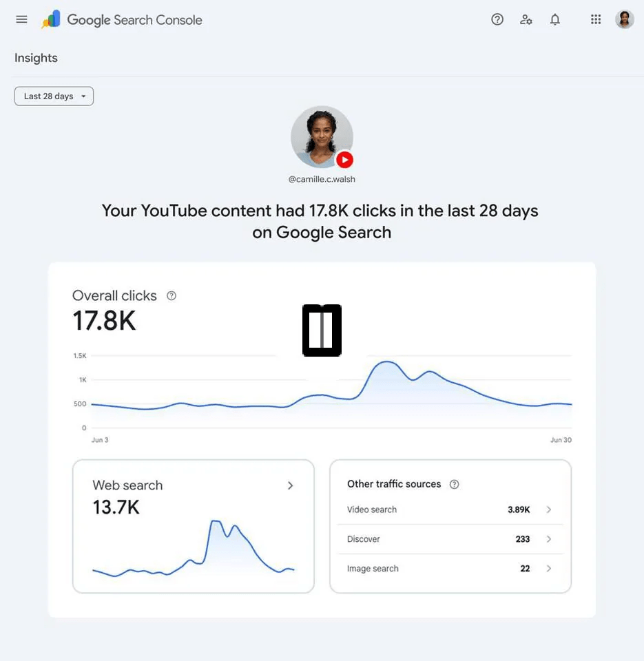Expand the Video search chevron

click(x=549, y=510)
